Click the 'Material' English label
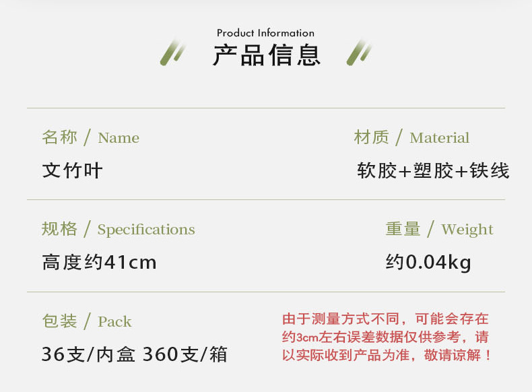 pyautogui.click(x=439, y=138)
